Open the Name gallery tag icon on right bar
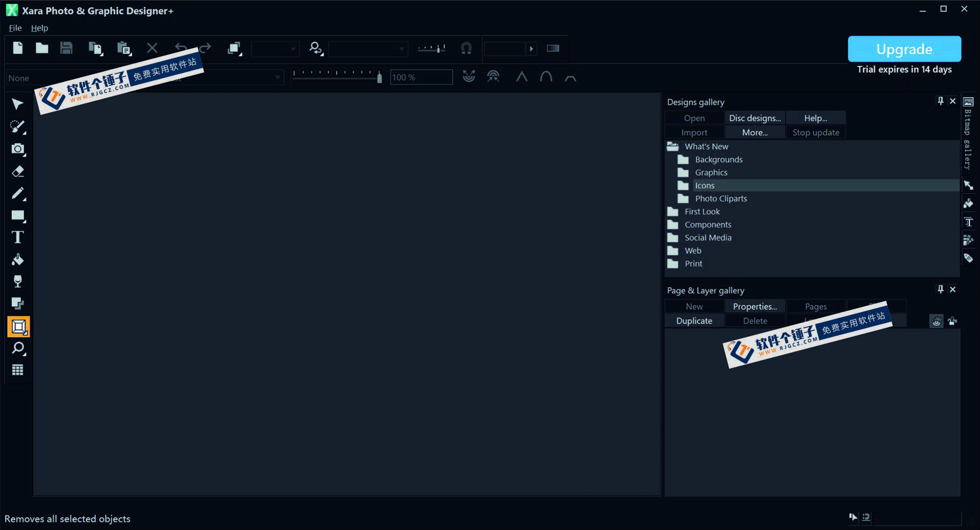The image size is (980, 530). (968, 258)
